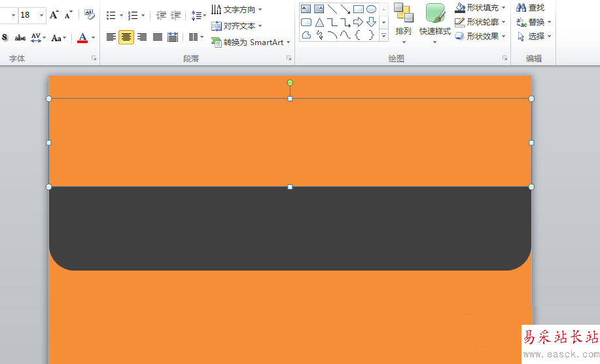Select the curve shape
Viewport: 600px width, 364px height.
[345, 35]
